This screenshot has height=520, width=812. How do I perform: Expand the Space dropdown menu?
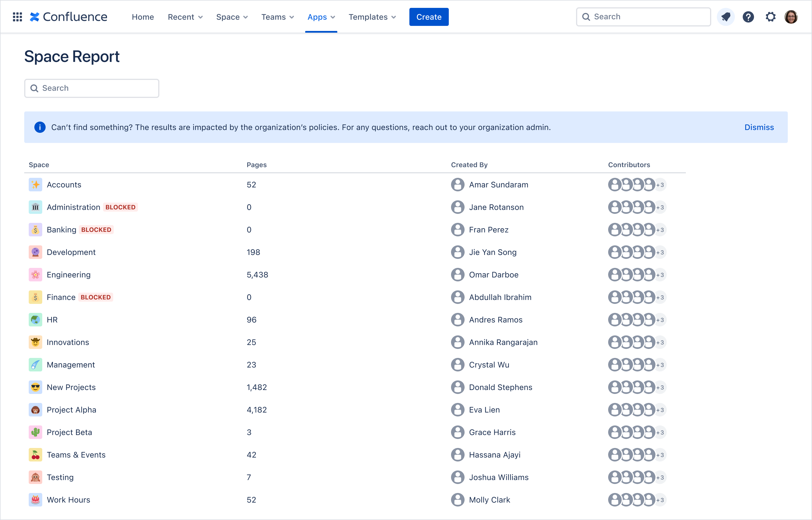(232, 17)
